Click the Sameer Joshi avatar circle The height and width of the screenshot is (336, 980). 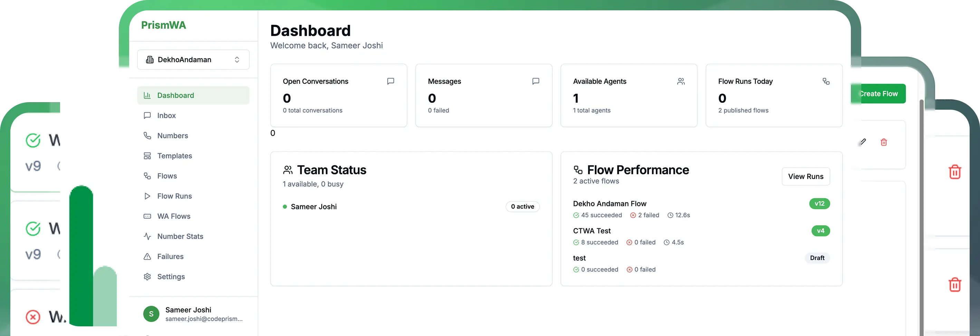(x=151, y=314)
